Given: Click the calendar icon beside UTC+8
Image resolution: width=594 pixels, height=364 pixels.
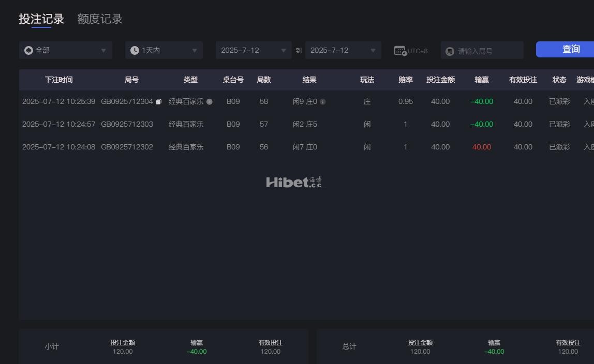Looking at the screenshot, I should pos(400,51).
